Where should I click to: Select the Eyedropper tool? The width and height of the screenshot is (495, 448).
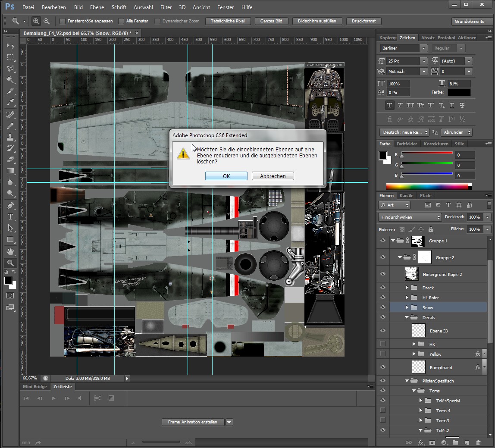pos(10,103)
